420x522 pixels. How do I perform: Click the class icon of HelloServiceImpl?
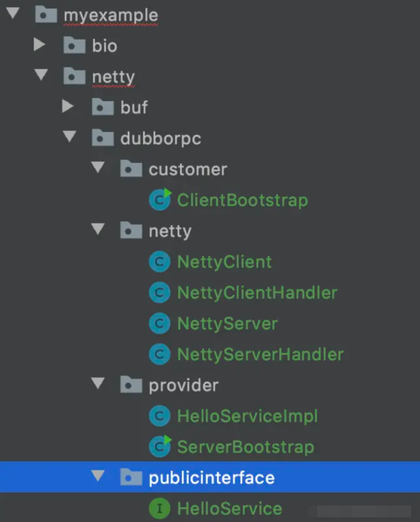pos(159,416)
